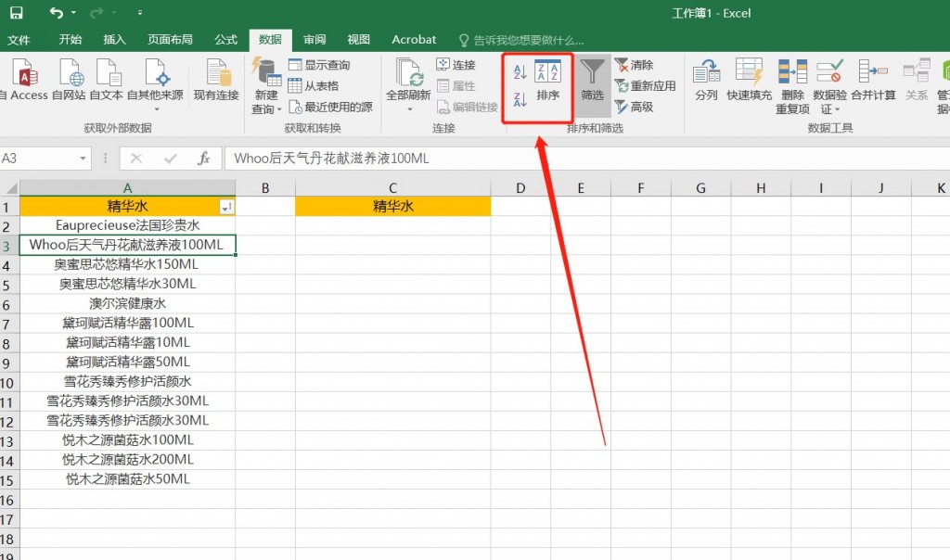Click cell 黛珂赋活精华露50ML
This screenshot has width=950, height=560.
click(x=127, y=362)
